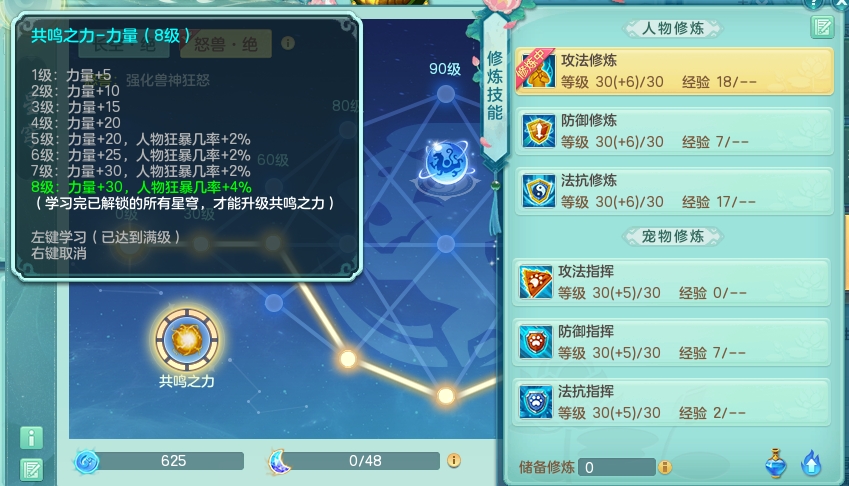849x486 pixels.
Task: Select the 防御修炼 training row
Action: click(x=674, y=132)
